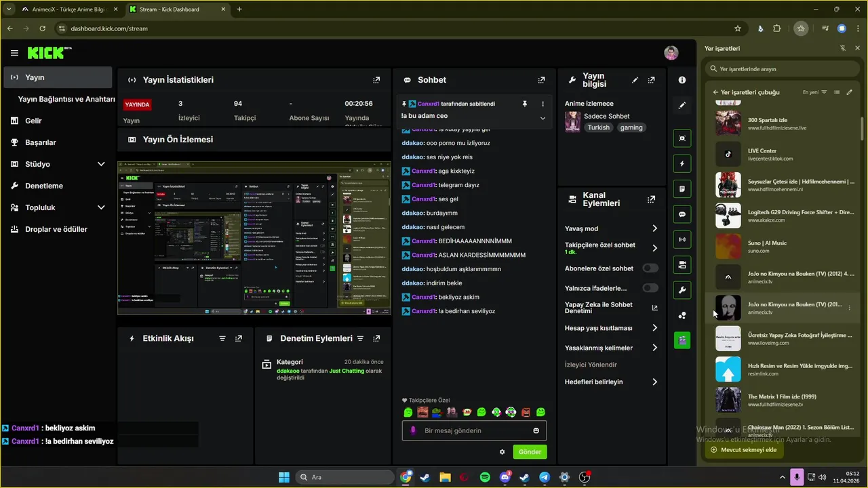Viewport: 868px width, 488px height.
Task: Toggle Yalnızca ifadelerle switch
Action: [x=650, y=288]
